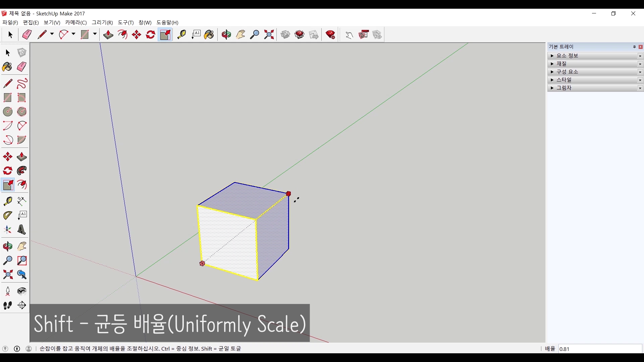Select the Rotate tool in left toolbar

[x=8, y=171]
